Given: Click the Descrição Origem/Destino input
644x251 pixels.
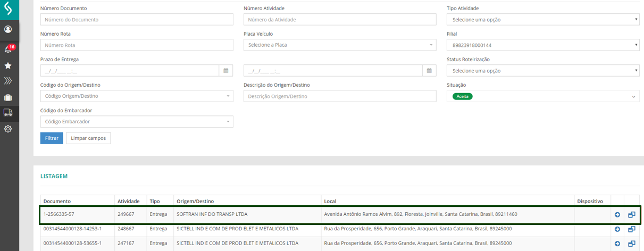Looking at the screenshot, I should [x=340, y=96].
